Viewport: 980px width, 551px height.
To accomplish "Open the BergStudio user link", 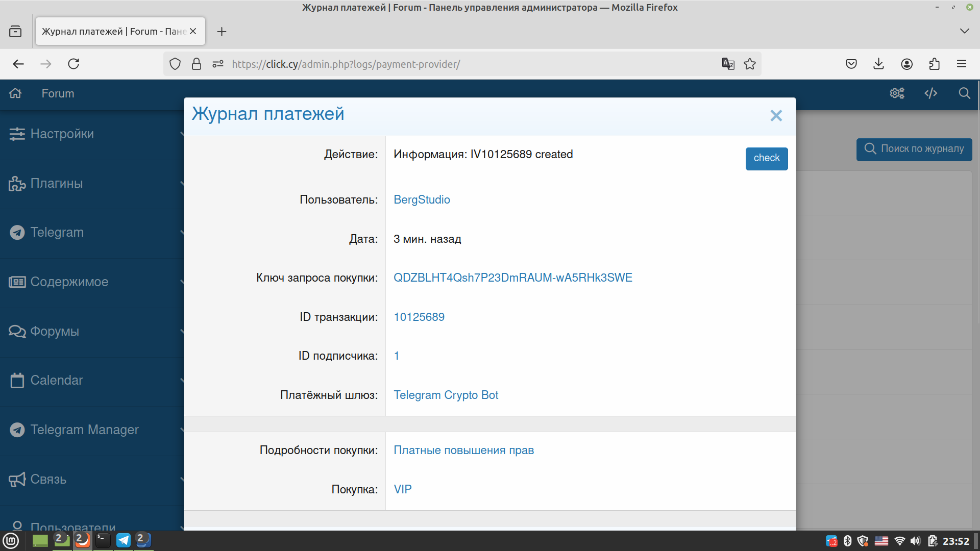I will coord(422,199).
